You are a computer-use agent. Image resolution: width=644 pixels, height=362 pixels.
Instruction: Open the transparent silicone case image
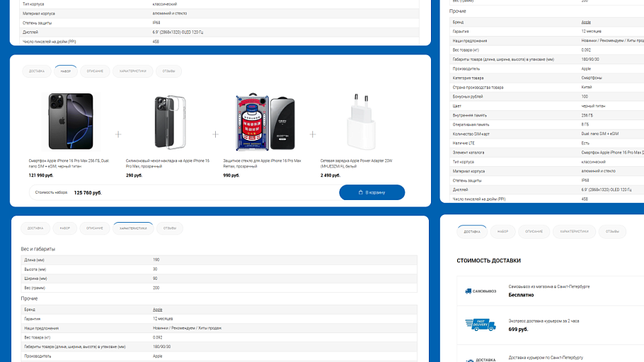coord(168,122)
